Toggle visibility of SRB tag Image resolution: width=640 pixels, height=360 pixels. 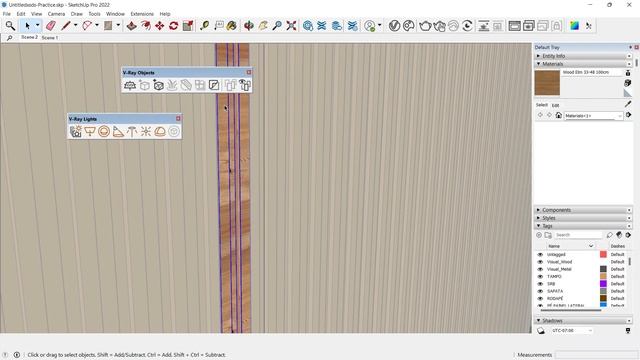pos(540,284)
